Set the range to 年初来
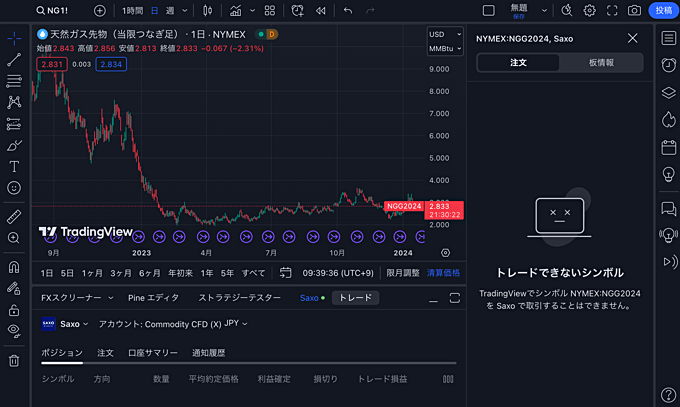This screenshot has height=407, width=680. click(180, 273)
